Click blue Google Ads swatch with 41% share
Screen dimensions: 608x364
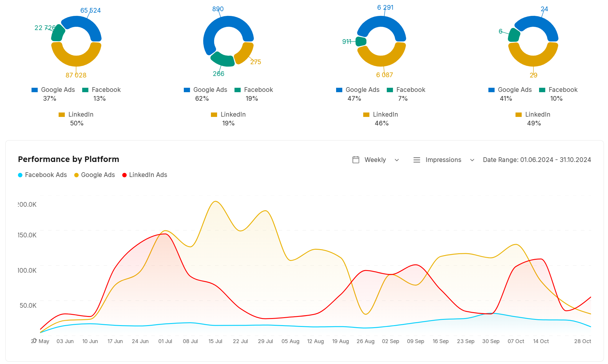click(491, 90)
